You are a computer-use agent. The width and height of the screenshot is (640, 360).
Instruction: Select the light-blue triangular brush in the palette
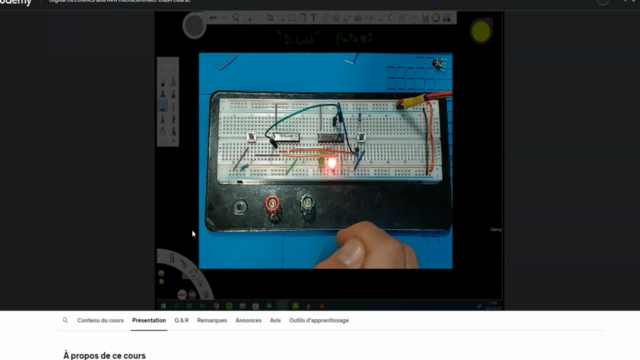(x=163, y=131)
